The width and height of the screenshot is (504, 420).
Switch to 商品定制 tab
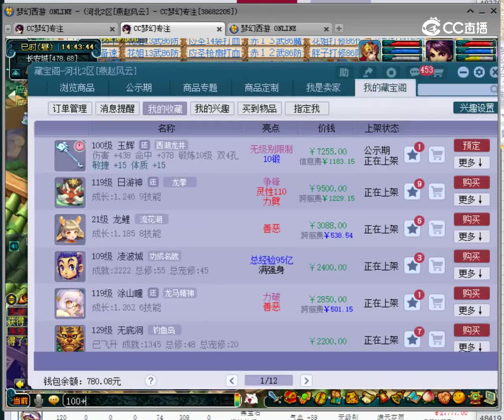pos(262,87)
